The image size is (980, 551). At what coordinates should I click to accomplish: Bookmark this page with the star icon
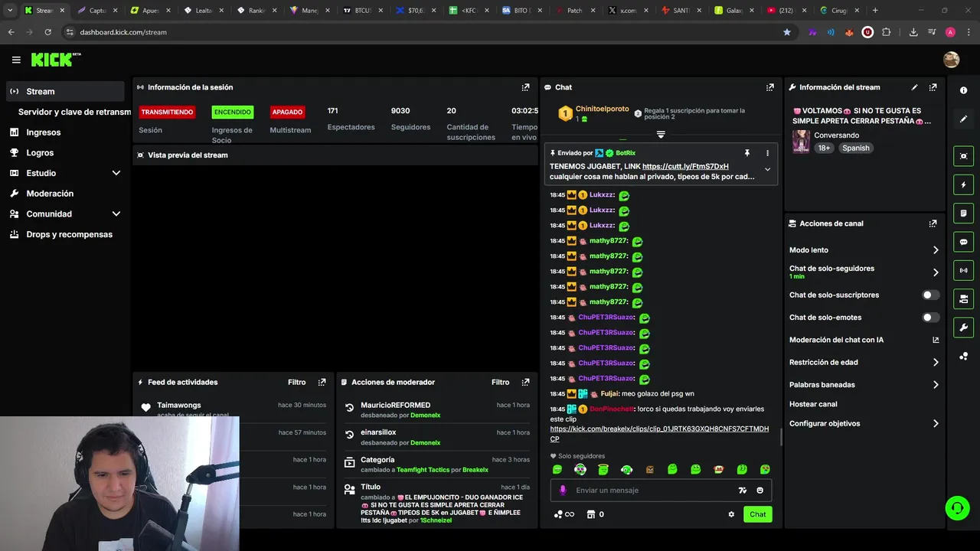tap(786, 32)
